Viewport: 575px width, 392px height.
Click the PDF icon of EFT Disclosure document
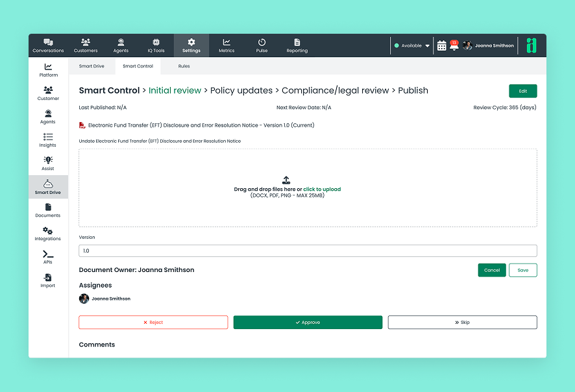[82, 125]
